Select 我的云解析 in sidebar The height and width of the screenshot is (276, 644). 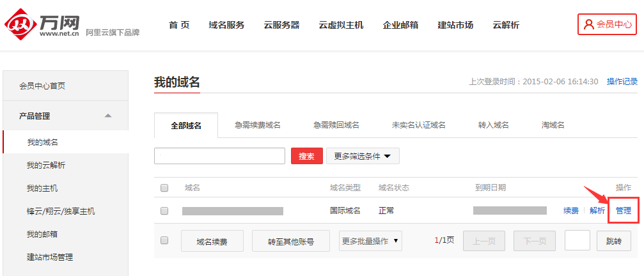click(x=45, y=165)
